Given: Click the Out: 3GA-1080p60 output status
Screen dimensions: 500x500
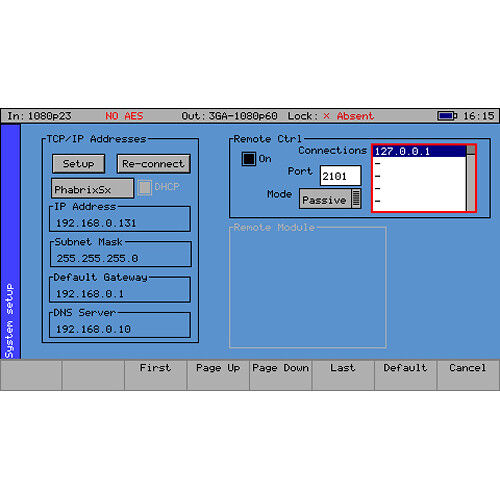Looking at the screenshot, I should (x=229, y=116).
